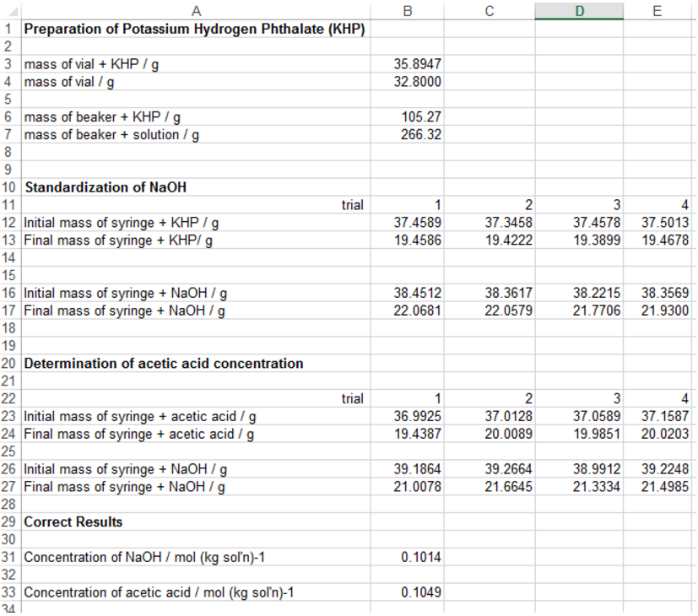The height and width of the screenshot is (616, 698).
Task: Select the cell showing 21.9300
Action: click(x=659, y=311)
